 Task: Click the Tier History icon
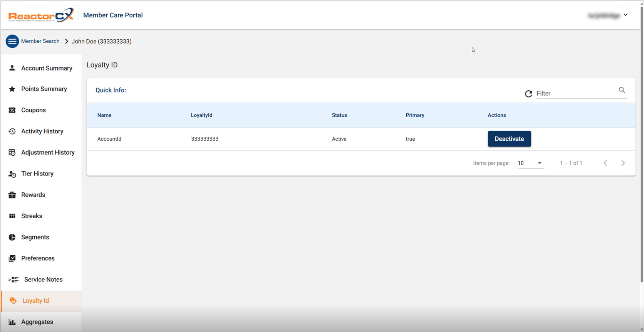[12, 174]
